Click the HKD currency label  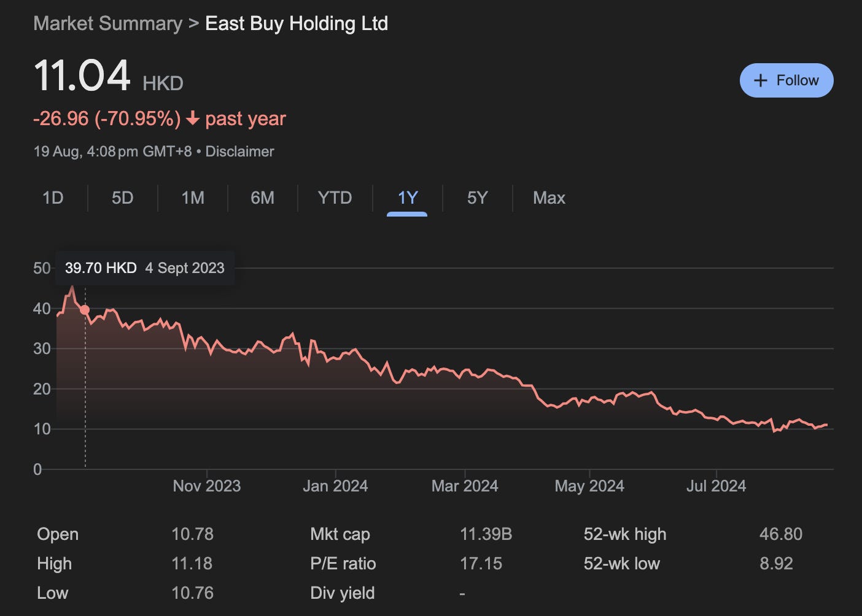point(163,83)
